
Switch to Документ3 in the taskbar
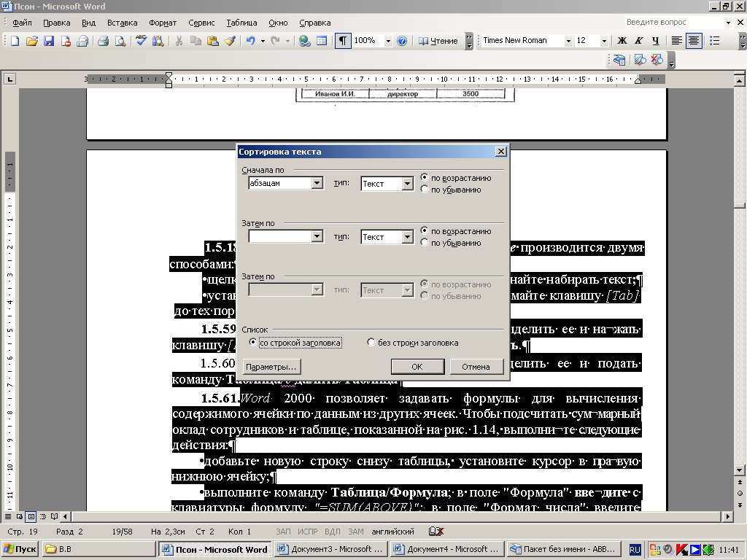330,549
